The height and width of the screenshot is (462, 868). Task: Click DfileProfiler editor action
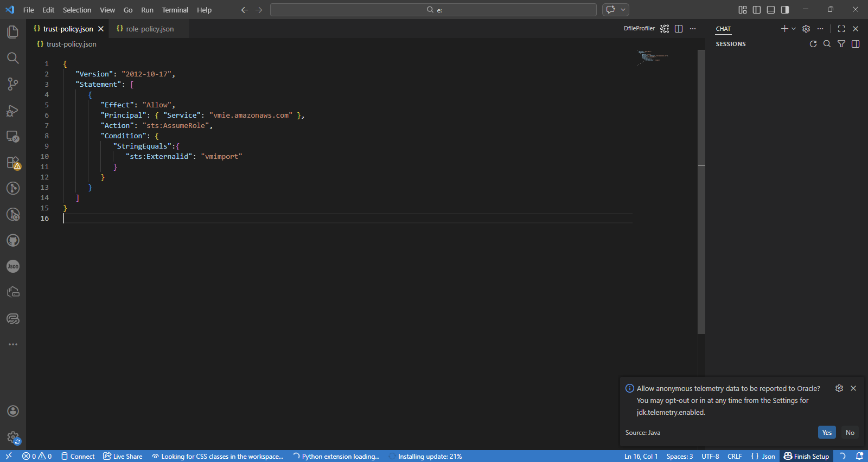tap(639, 29)
